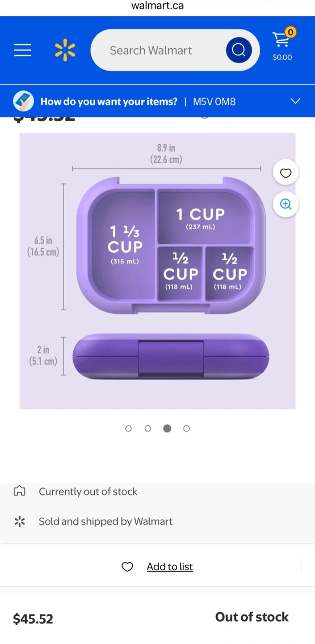The width and height of the screenshot is (315, 644).
Task: Select the first image carousel dot
Action: click(x=128, y=428)
